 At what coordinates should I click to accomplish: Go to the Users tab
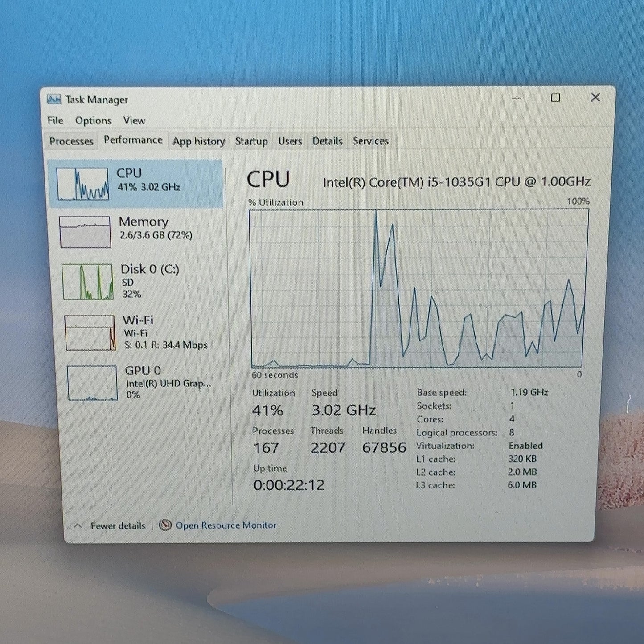(x=290, y=141)
